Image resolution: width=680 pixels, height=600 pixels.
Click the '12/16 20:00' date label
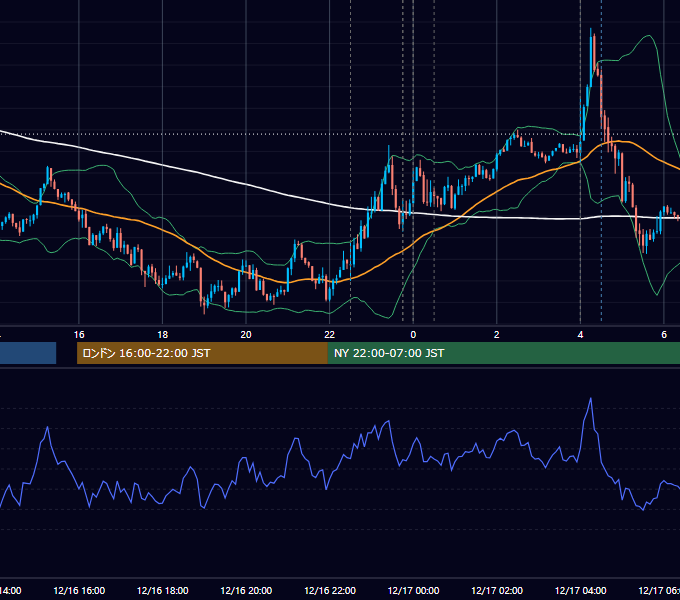[246, 590]
